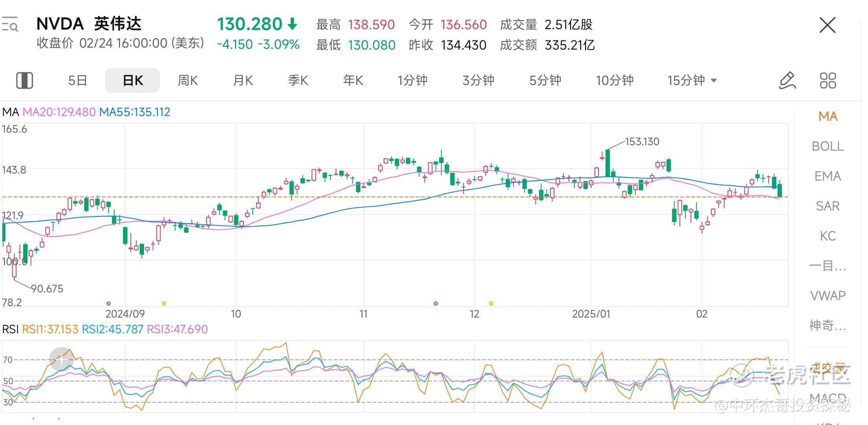
Task: Click the RSI2:45.787 legend label
Action: coord(113,329)
